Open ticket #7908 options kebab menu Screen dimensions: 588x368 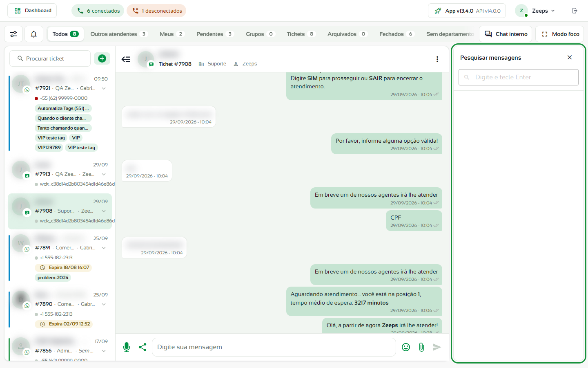tap(437, 59)
